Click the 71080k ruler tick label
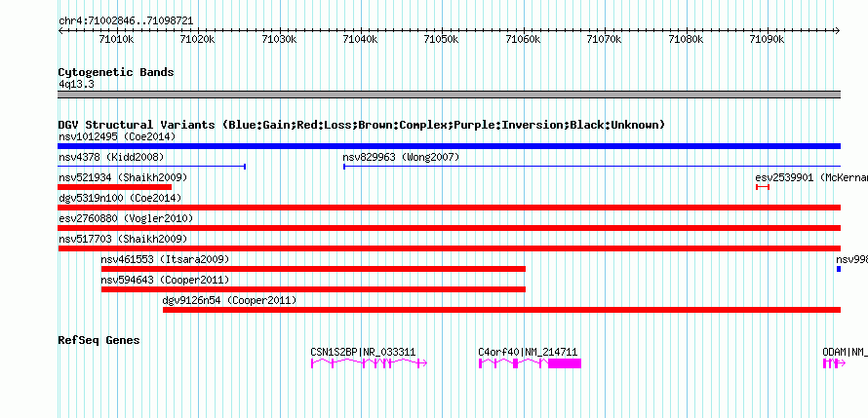This screenshot has width=868, height=418. pos(687,39)
